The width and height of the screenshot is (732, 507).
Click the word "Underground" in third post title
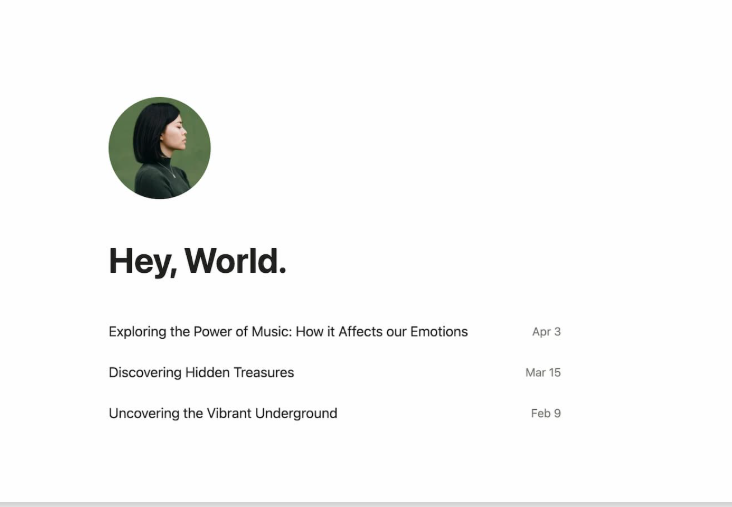point(296,414)
